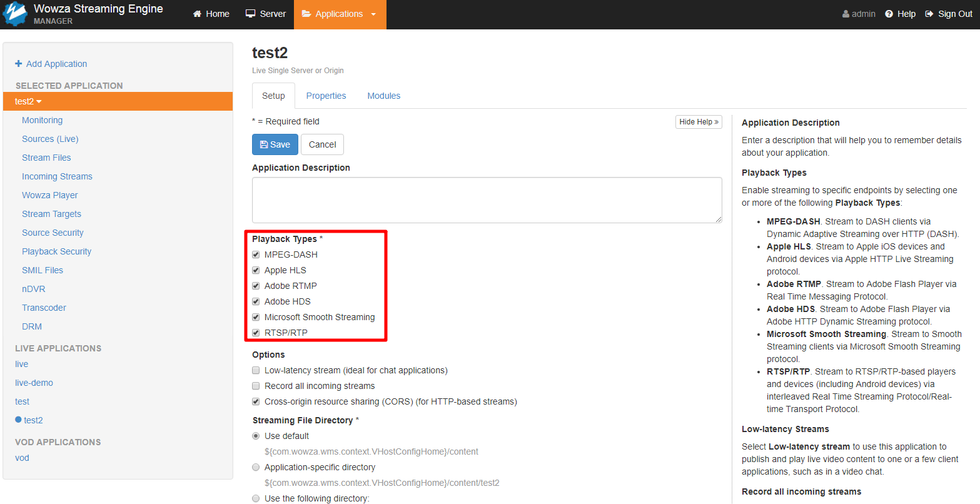This screenshot has width=980, height=504.
Task: Toggle Cross-origin resource sharing (CORS) checkbox
Action: (x=256, y=401)
